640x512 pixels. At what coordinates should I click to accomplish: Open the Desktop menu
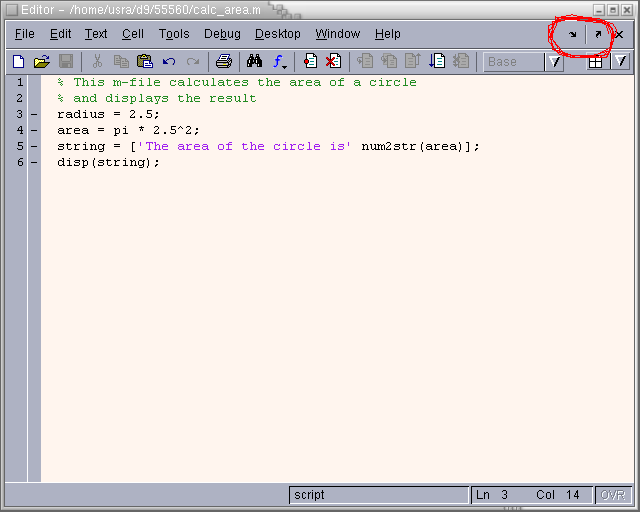(x=278, y=34)
